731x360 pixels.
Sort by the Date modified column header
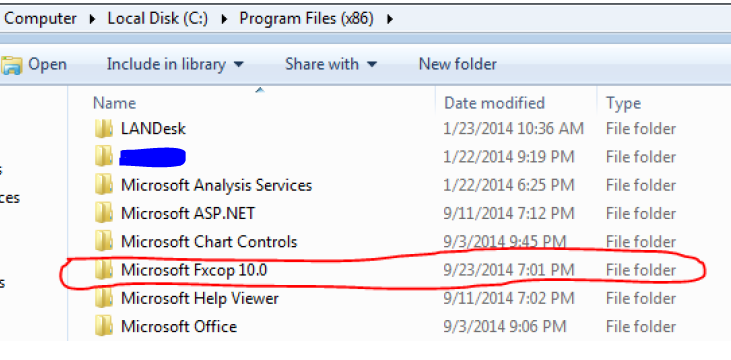(x=517, y=103)
